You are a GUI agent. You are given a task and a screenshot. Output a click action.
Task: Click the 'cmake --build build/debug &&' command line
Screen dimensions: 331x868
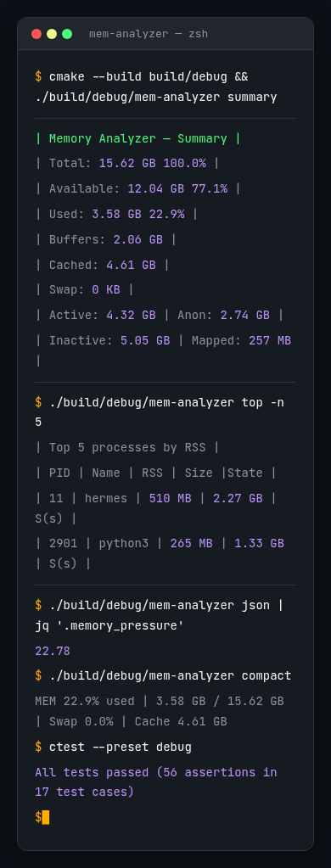[x=149, y=77]
